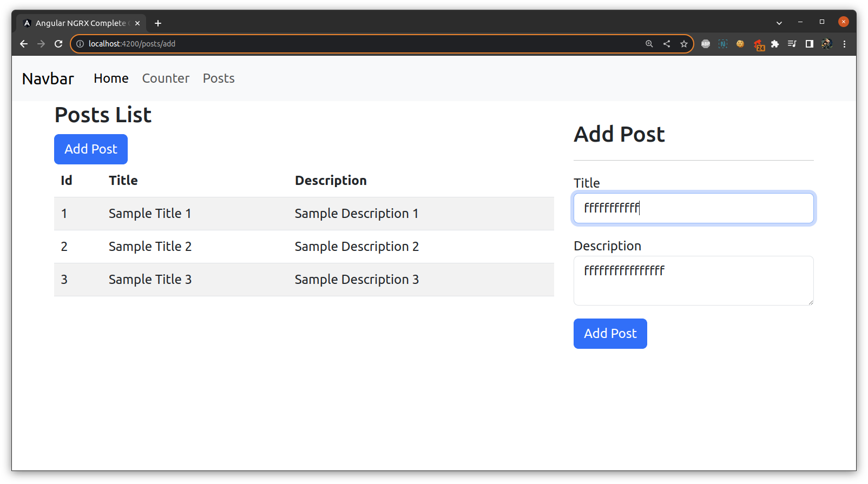
Task: Reload the current page
Action: (x=58, y=44)
